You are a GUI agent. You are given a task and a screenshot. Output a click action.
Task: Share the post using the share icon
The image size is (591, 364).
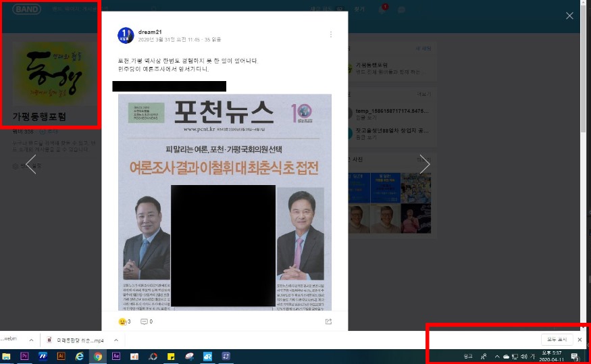(x=328, y=321)
